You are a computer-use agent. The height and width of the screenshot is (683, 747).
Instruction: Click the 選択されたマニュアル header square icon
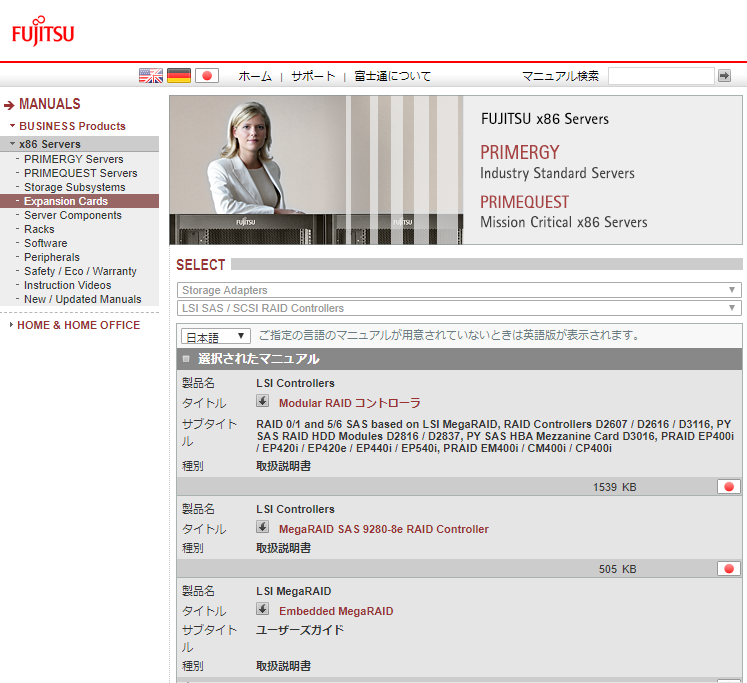186,359
